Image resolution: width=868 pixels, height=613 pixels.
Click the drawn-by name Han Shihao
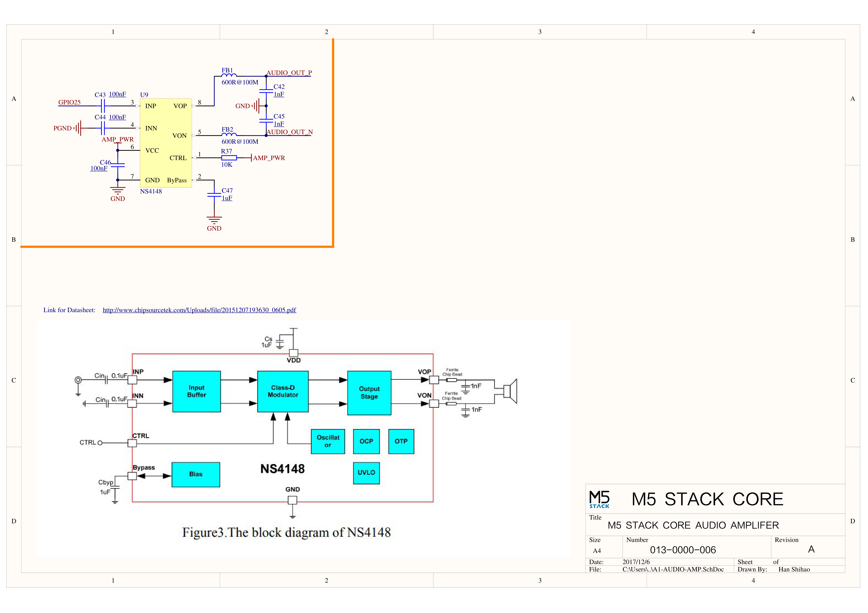794,570
